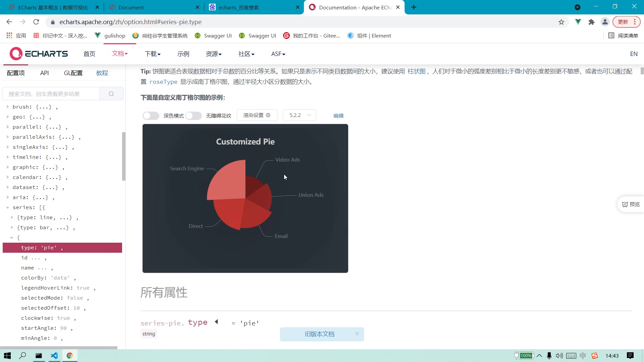
Task: Open the 文档 dropdown in navbar
Action: (120, 54)
